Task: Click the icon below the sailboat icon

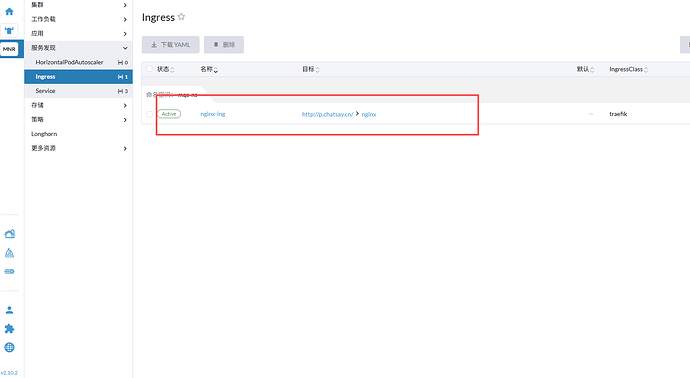Action: click(x=9, y=272)
